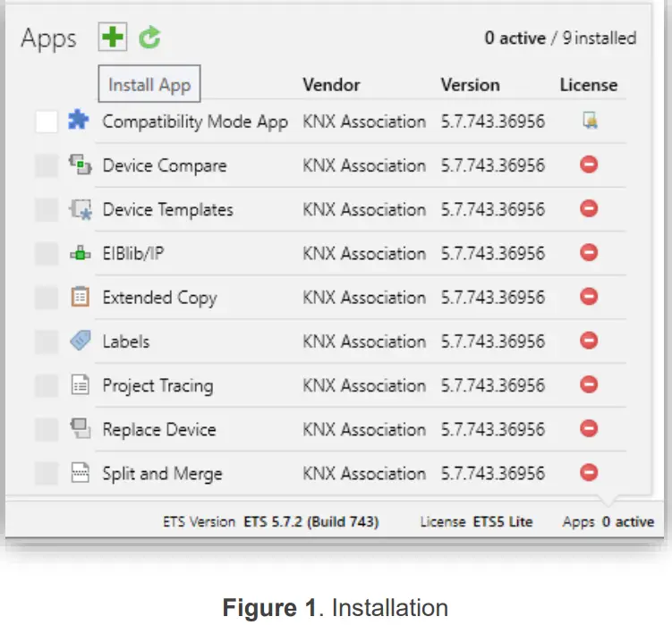Screen dimensions: 672x625
Task: Select the Device Compare row name
Action: tap(165, 165)
